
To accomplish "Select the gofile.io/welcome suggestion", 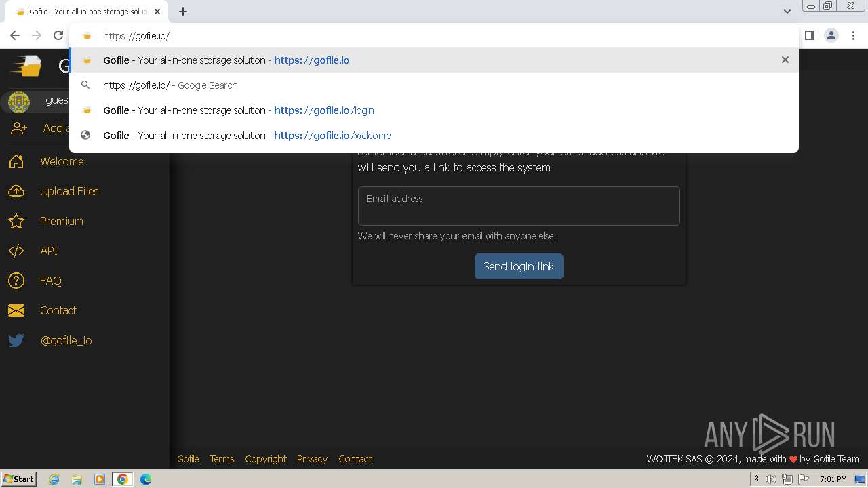I will point(434,136).
